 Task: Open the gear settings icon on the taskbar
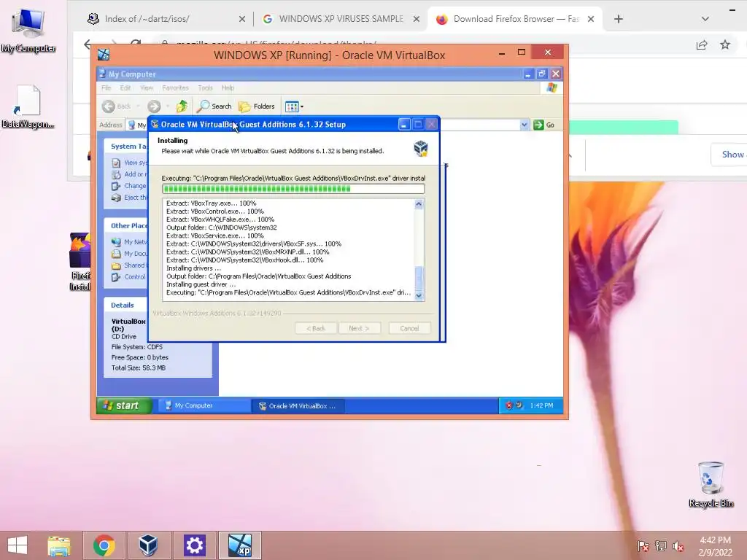[194, 545]
